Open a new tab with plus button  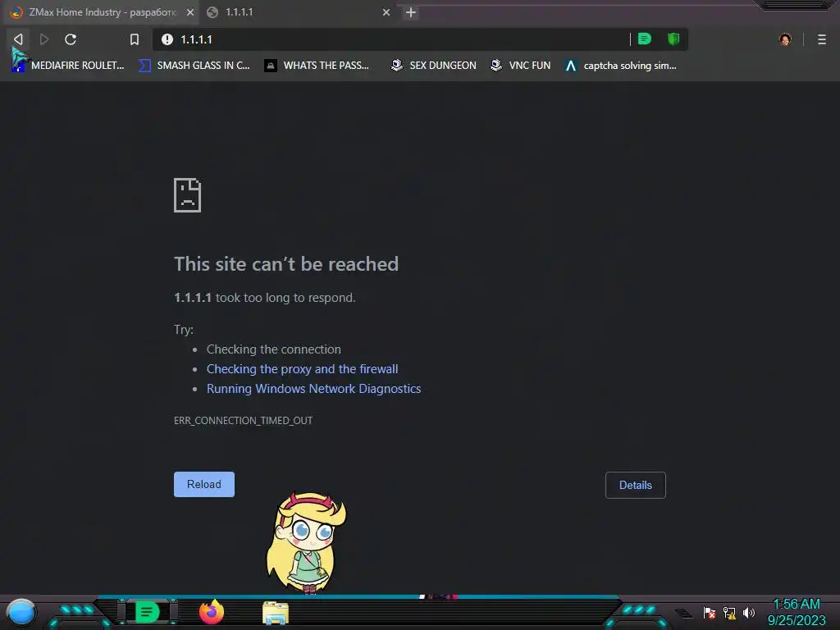click(x=411, y=12)
